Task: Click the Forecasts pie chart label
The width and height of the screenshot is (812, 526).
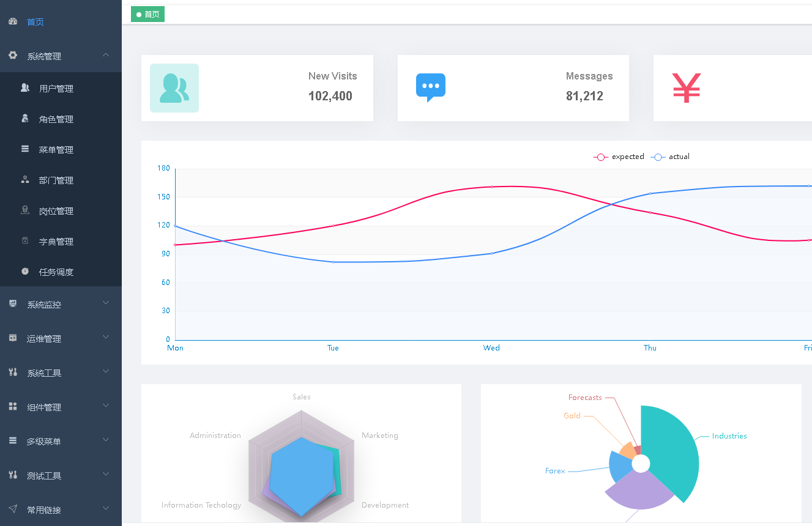Action: (585, 398)
